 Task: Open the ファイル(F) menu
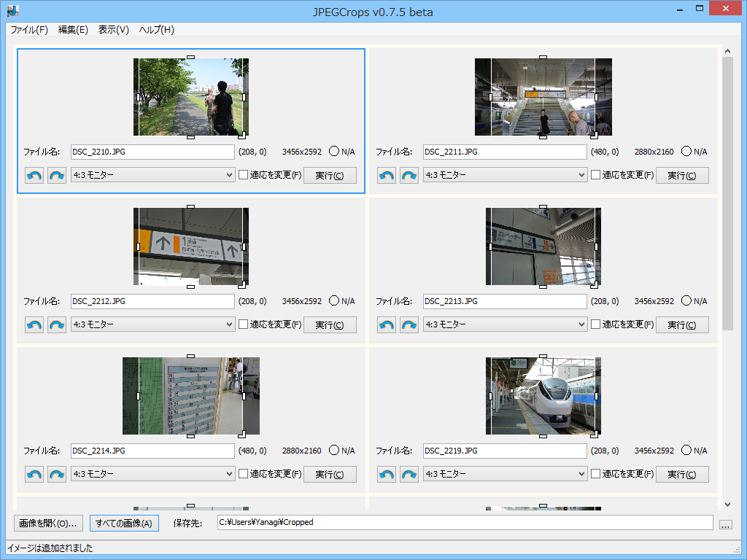[x=29, y=29]
